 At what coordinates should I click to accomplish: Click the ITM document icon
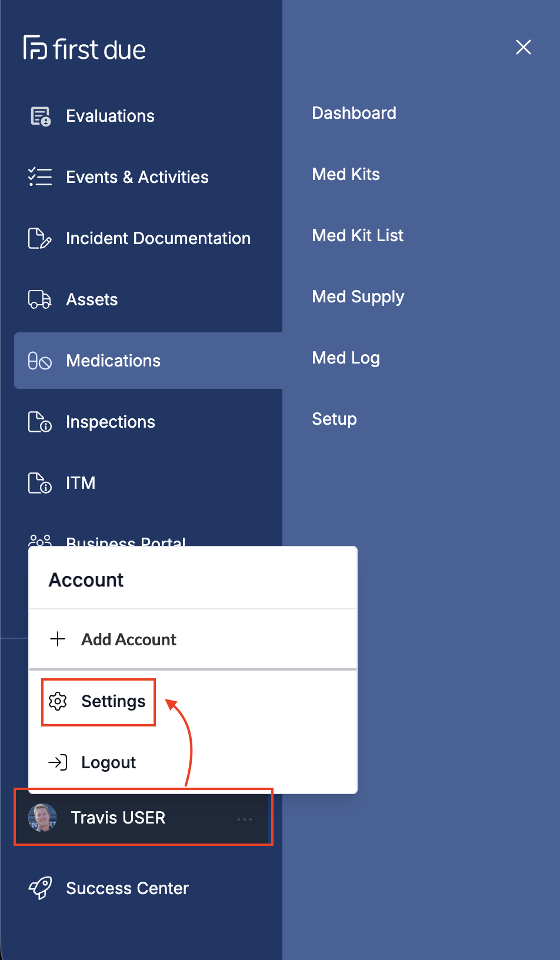40,483
